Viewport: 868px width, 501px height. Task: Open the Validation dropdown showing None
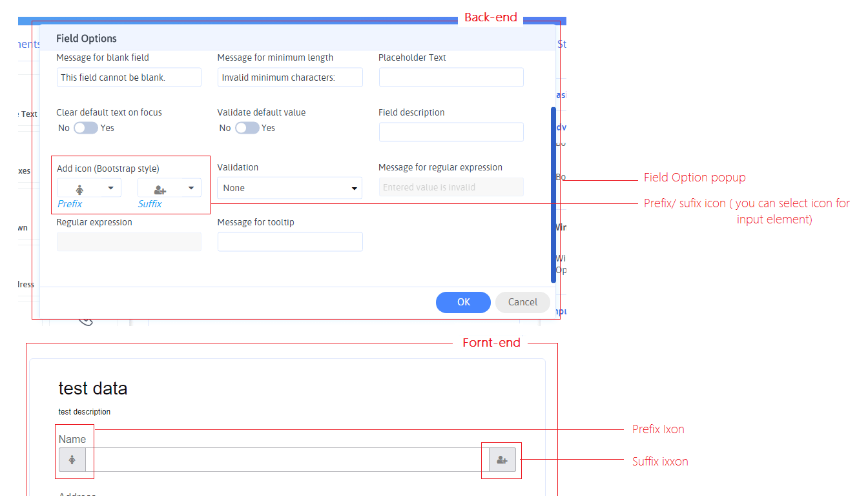[289, 187]
